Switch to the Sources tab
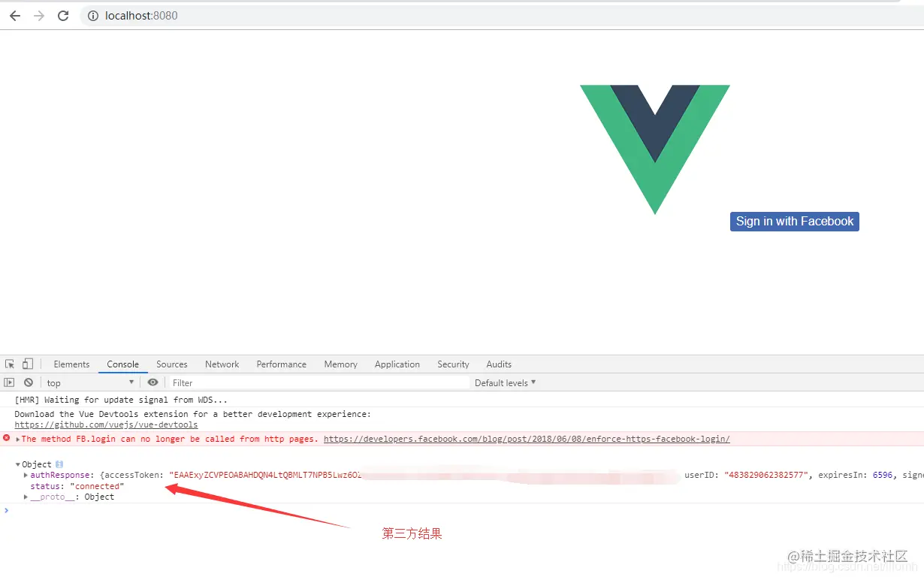 pyautogui.click(x=172, y=364)
